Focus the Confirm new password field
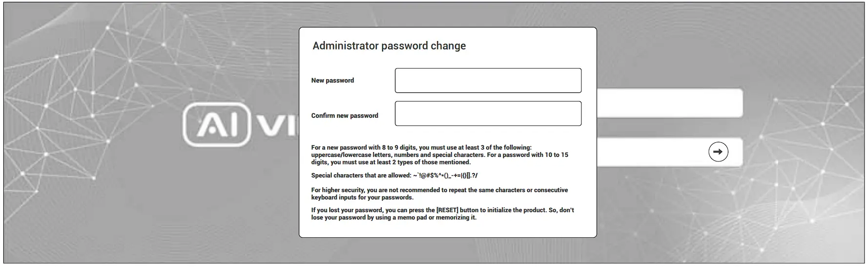 coord(488,113)
